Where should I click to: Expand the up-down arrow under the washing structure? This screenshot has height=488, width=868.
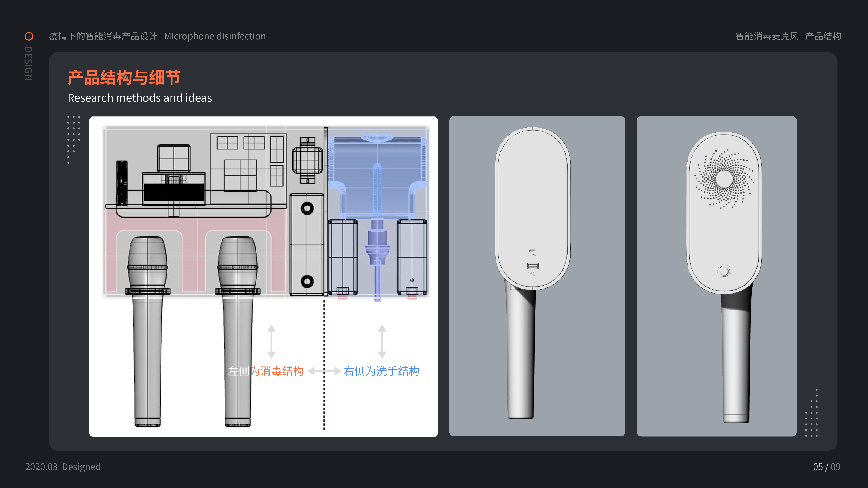[x=382, y=342]
